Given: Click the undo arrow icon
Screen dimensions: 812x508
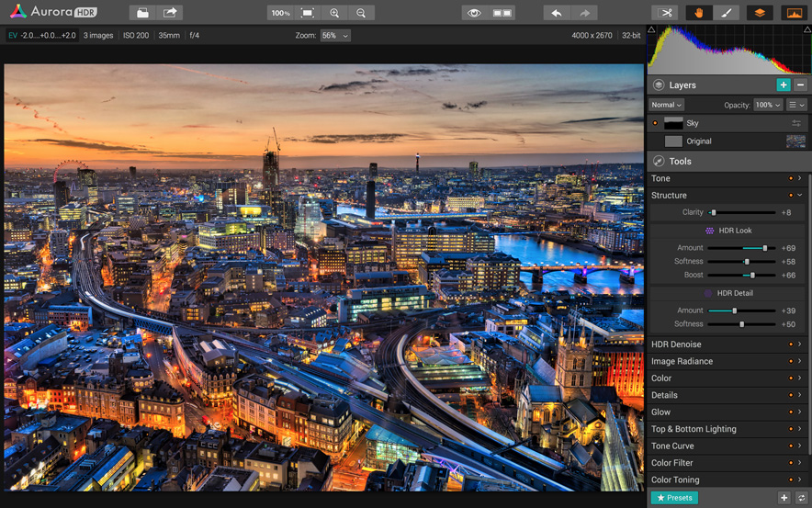Looking at the screenshot, I should click(x=557, y=13).
